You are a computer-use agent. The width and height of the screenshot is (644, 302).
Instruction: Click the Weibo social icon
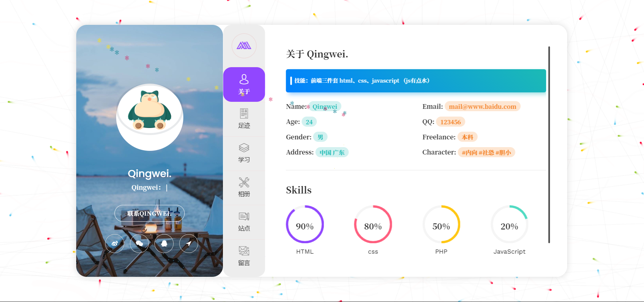114,244
